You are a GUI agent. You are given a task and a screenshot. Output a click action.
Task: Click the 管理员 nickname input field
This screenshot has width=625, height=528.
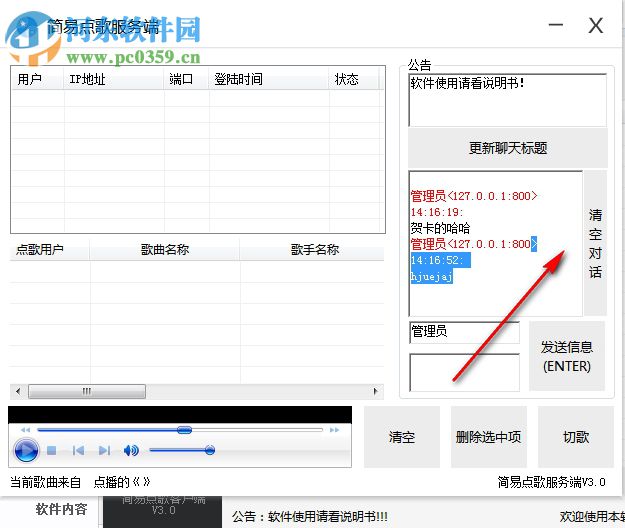464,332
